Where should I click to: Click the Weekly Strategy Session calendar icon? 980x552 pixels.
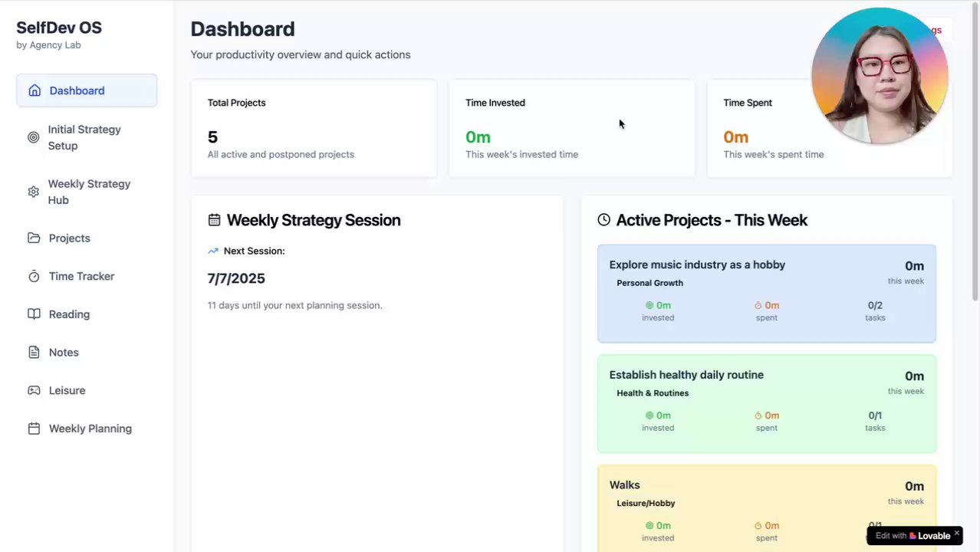pos(214,220)
